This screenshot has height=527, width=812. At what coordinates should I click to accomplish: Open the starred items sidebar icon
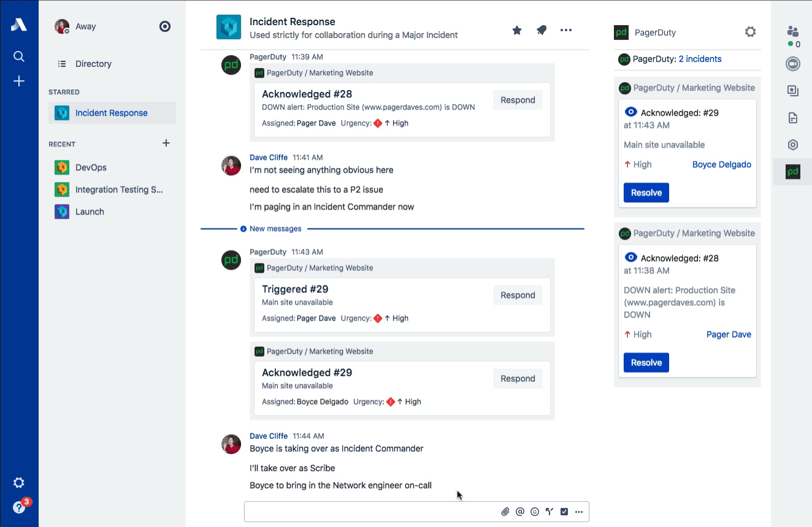(793, 91)
